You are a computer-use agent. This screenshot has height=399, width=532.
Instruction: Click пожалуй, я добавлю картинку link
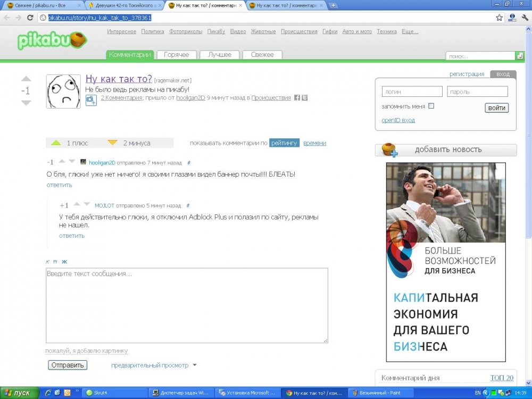click(87, 351)
